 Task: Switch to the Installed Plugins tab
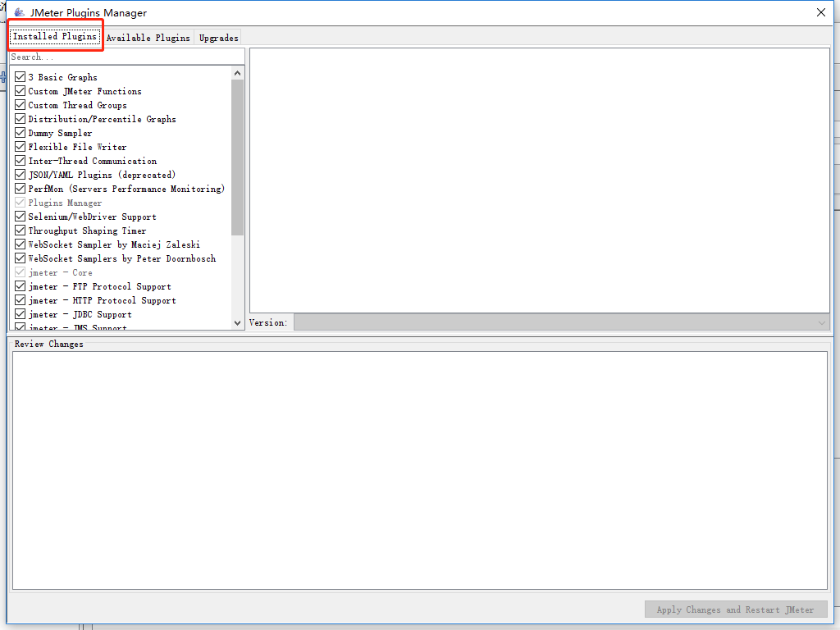55,36
